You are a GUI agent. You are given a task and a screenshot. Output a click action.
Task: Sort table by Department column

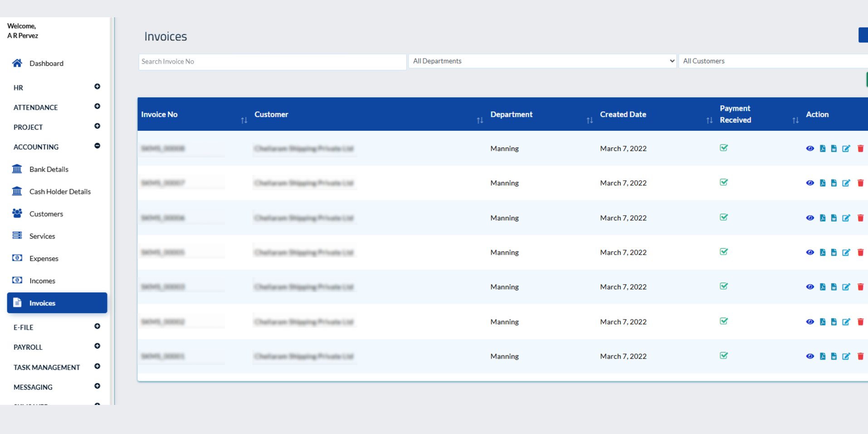click(x=590, y=120)
